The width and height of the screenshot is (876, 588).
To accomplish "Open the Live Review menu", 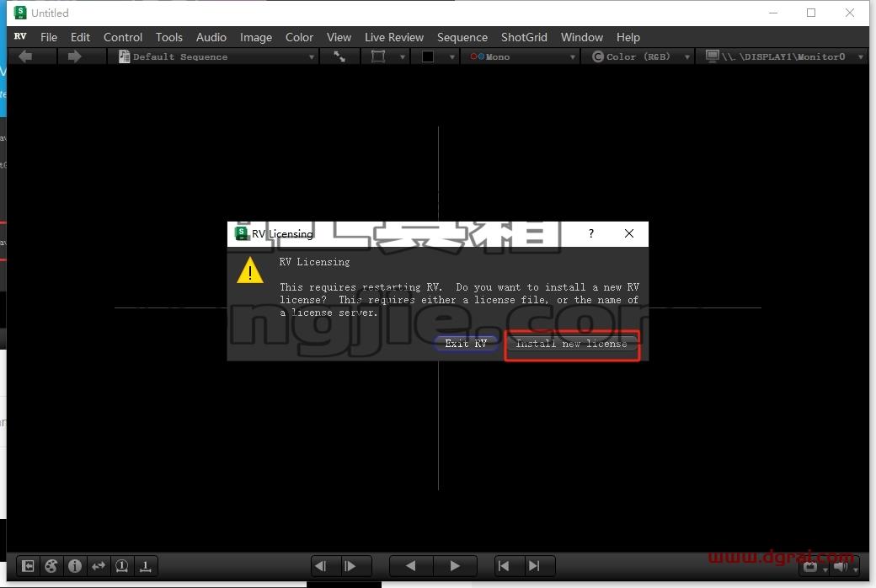I will pos(394,37).
